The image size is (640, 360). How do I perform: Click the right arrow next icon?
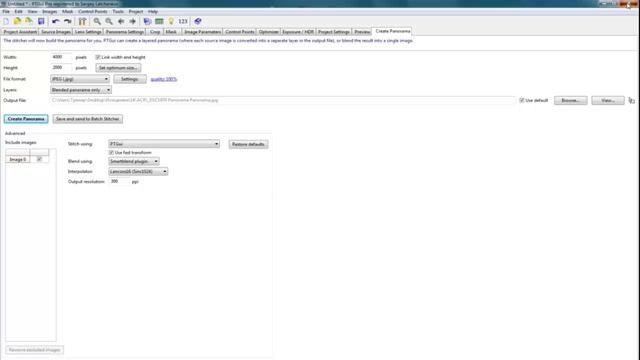(x=133, y=21)
